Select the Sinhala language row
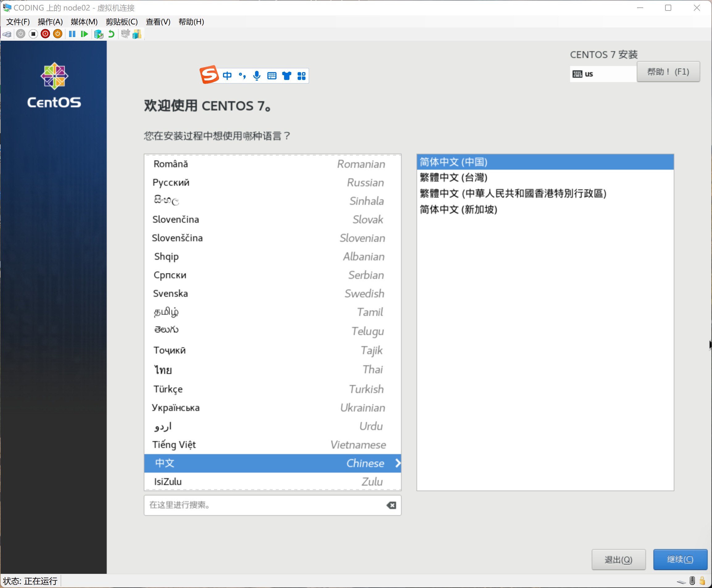 pos(272,201)
